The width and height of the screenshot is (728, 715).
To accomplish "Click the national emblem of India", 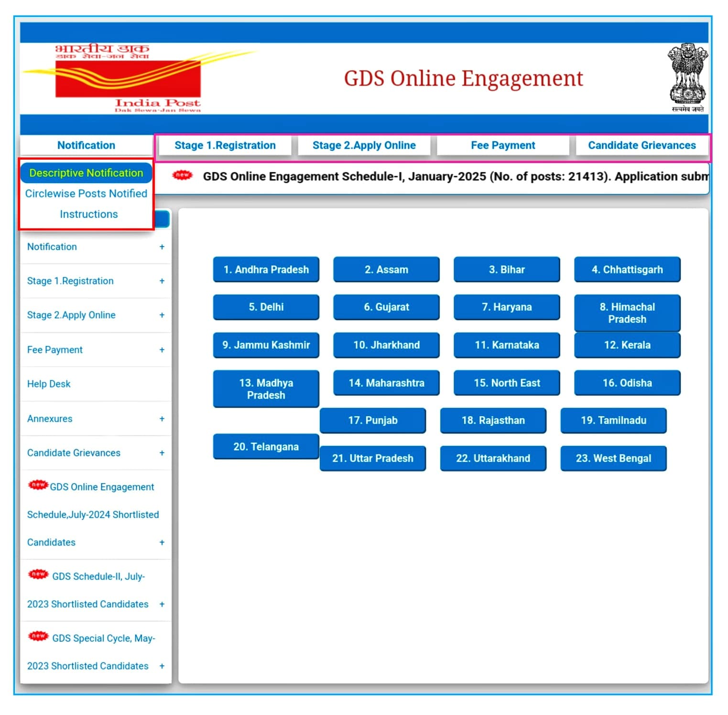I will [687, 78].
